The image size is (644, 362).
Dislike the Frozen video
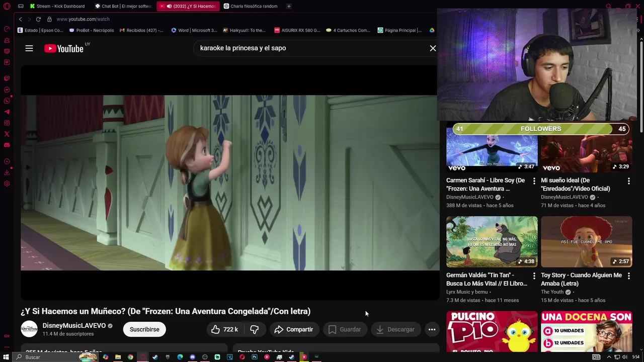point(255,329)
